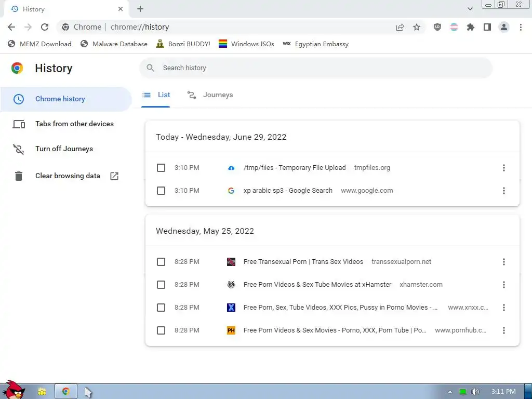The height and width of the screenshot is (399, 532).
Task: Open the MEMZ Download bookmark
Action: [x=39, y=44]
